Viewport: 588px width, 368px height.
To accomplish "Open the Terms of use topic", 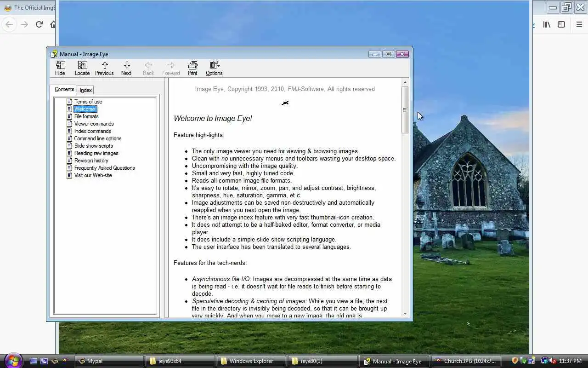I will coord(88,102).
